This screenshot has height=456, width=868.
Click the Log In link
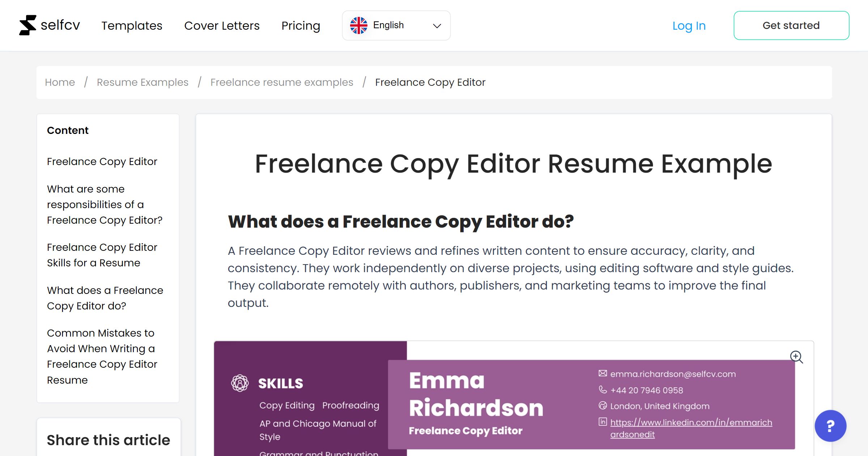(x=689, y=26)
